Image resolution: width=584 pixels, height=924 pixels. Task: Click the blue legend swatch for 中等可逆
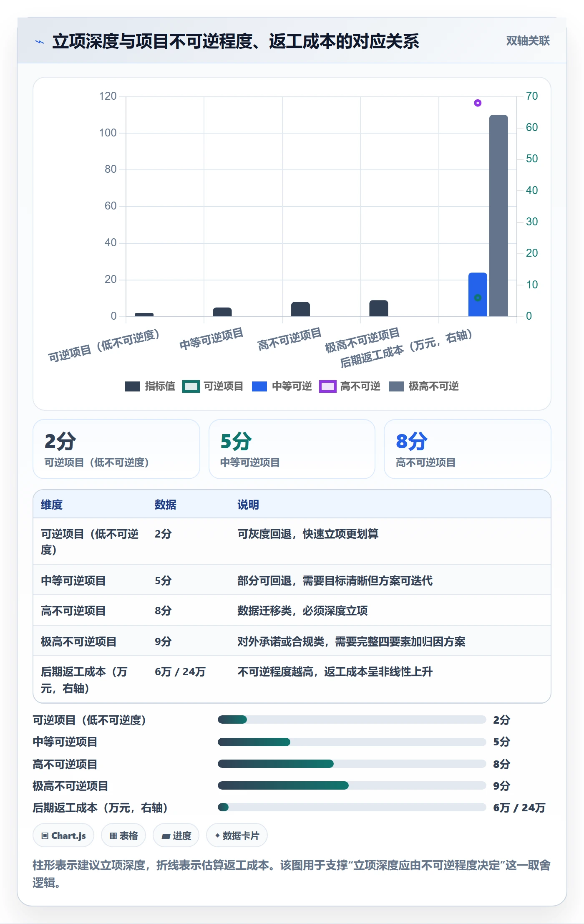coord(259,386)
